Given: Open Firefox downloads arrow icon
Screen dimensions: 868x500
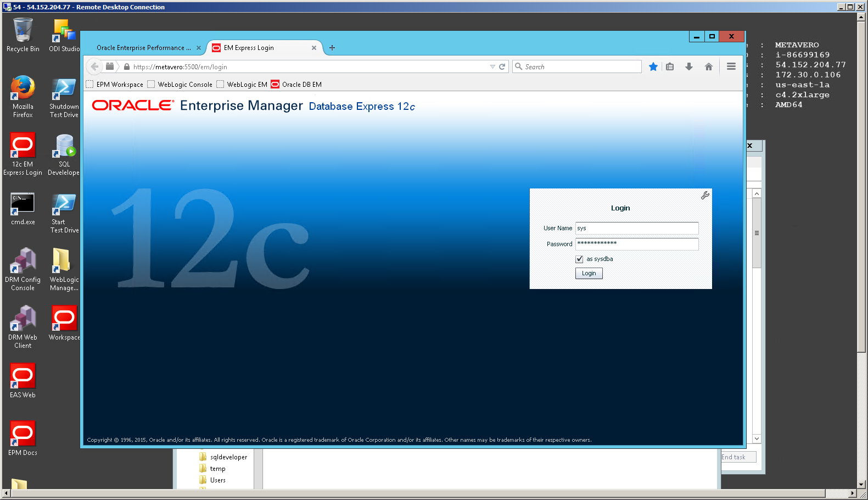Looking at the screenshot, I should [x=688, y=66].
